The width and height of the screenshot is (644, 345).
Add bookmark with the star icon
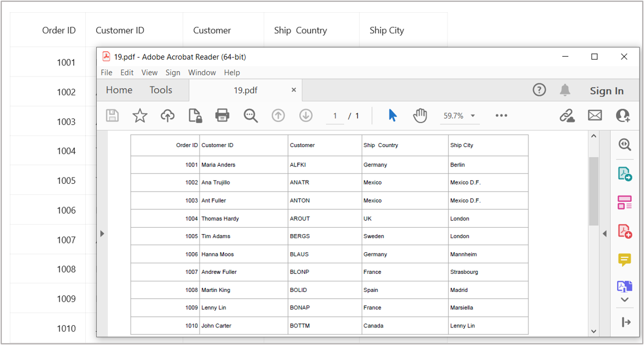click(x=140, y=116)
